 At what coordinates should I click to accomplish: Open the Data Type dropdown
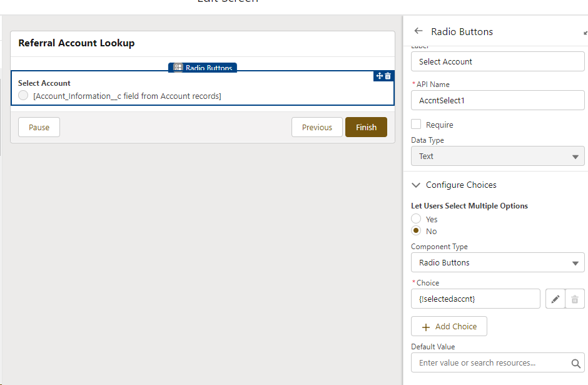pyautogui.click(x=497, y=157)
